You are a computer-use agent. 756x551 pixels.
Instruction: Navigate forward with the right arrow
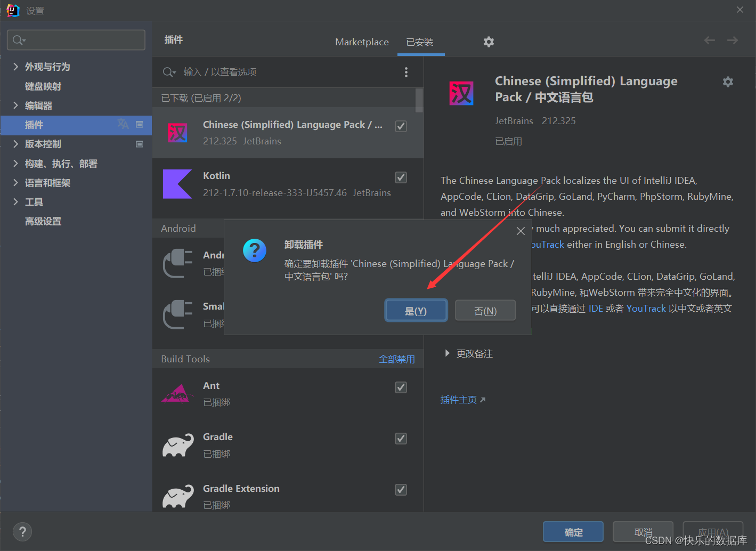733,40
